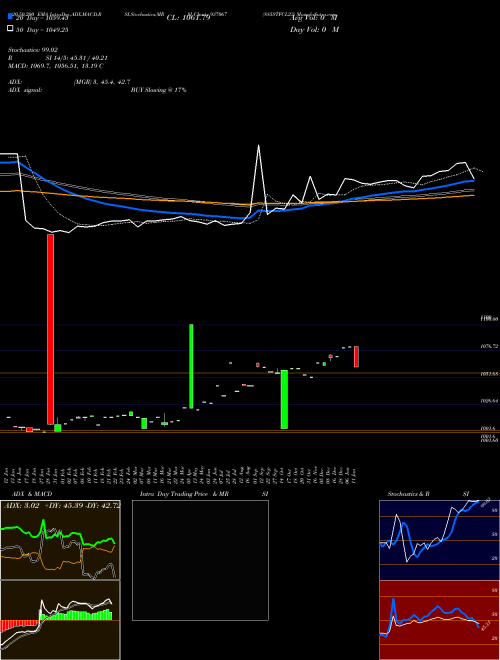Click the 1025.54 price axis label
Screen dimensions: 500x660
489,401
